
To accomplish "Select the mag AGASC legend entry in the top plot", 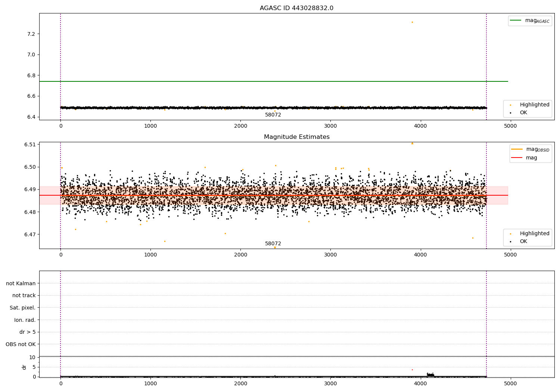I will (x=530, y=21).
